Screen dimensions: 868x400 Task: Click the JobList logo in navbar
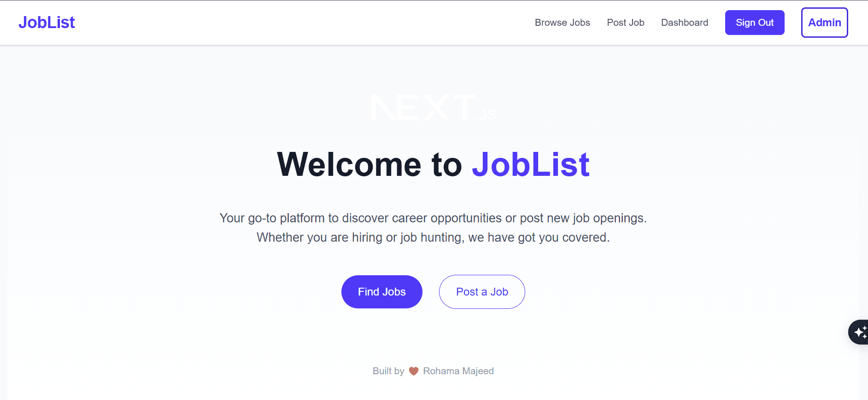47,23
